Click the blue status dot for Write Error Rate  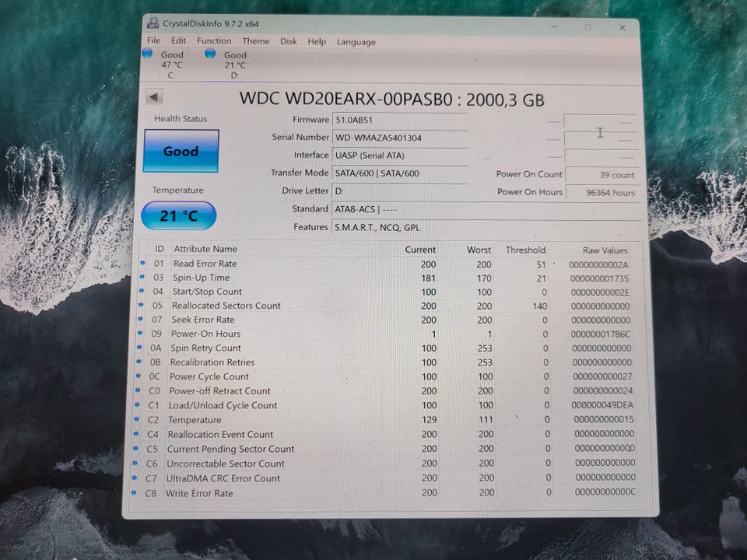coord(134,492)
